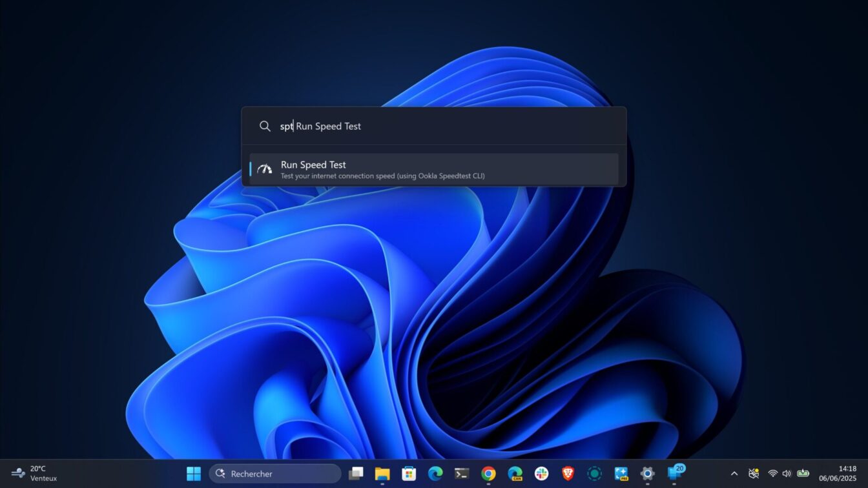
Task: Open the Settings gear in the taskbar
Action: (x=647, y=474)
